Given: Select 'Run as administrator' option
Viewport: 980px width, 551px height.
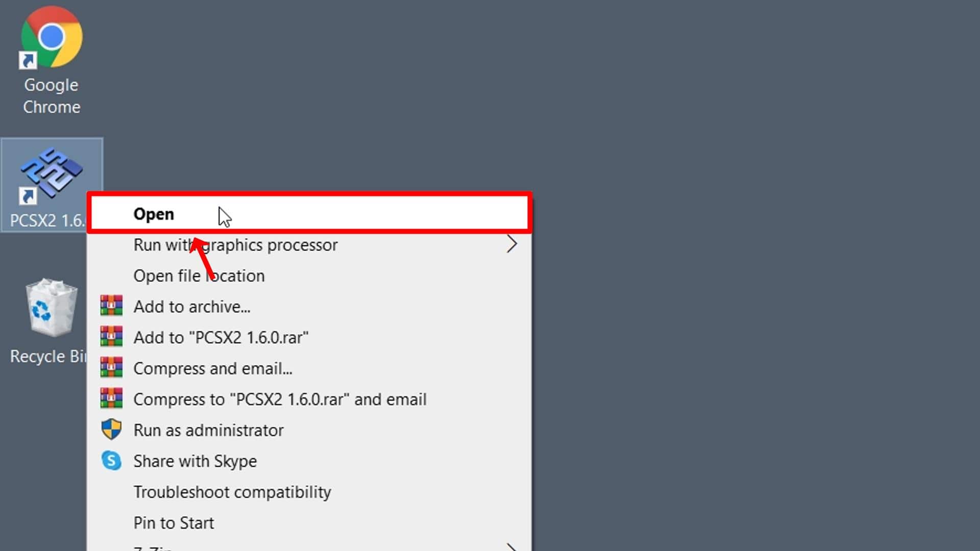Looking at the screenshot, I should [208, 430].
